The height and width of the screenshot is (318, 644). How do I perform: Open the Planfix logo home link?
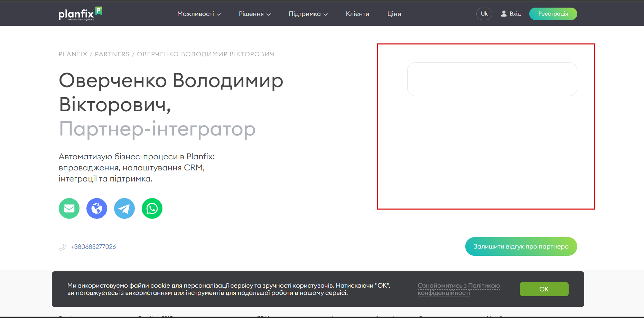[x=81, y=14]
